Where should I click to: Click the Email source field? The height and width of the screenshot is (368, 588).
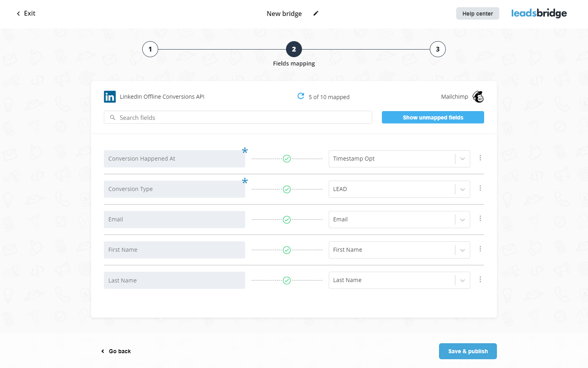point(175,219)
